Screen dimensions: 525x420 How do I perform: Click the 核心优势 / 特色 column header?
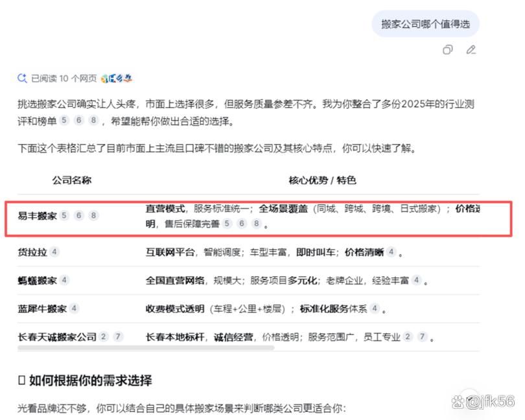322,180
